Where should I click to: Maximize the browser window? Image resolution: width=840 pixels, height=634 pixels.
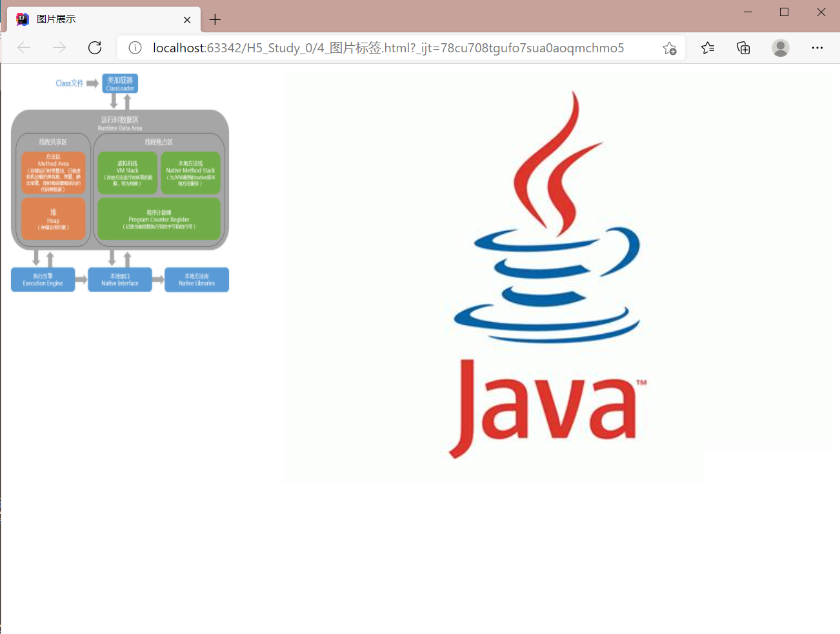click(x=785, y=12)
